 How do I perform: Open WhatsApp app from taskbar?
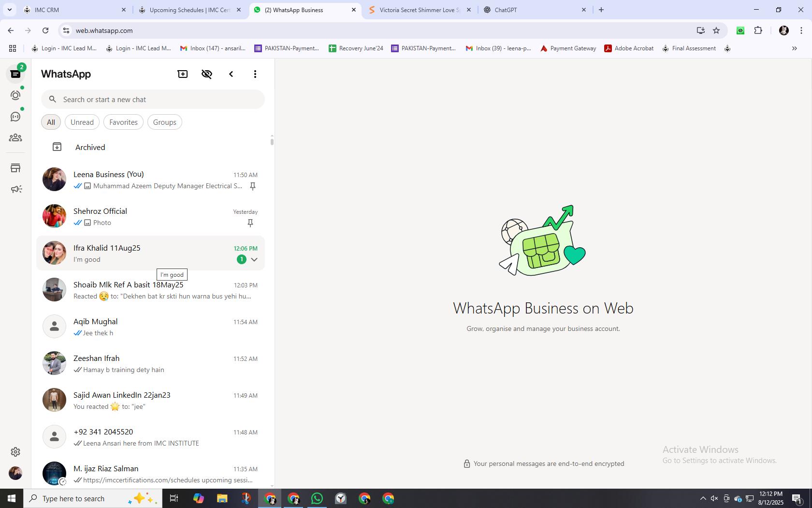point(317,498)
